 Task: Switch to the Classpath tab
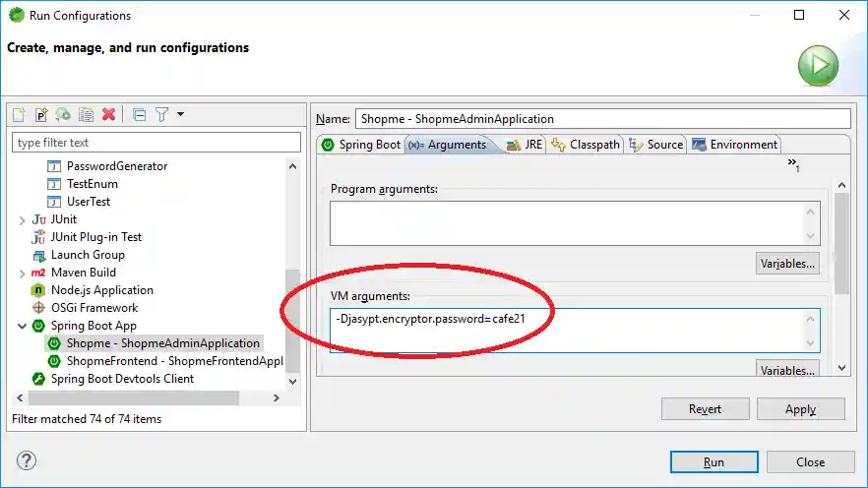pos(586,145)
